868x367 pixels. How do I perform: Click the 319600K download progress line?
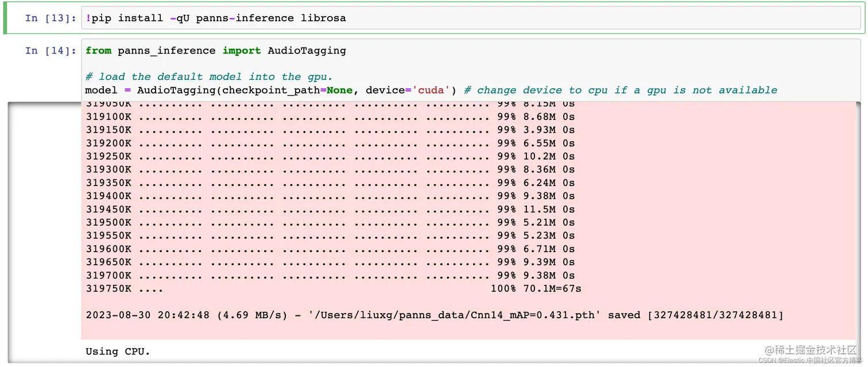[x=330, y=249]
